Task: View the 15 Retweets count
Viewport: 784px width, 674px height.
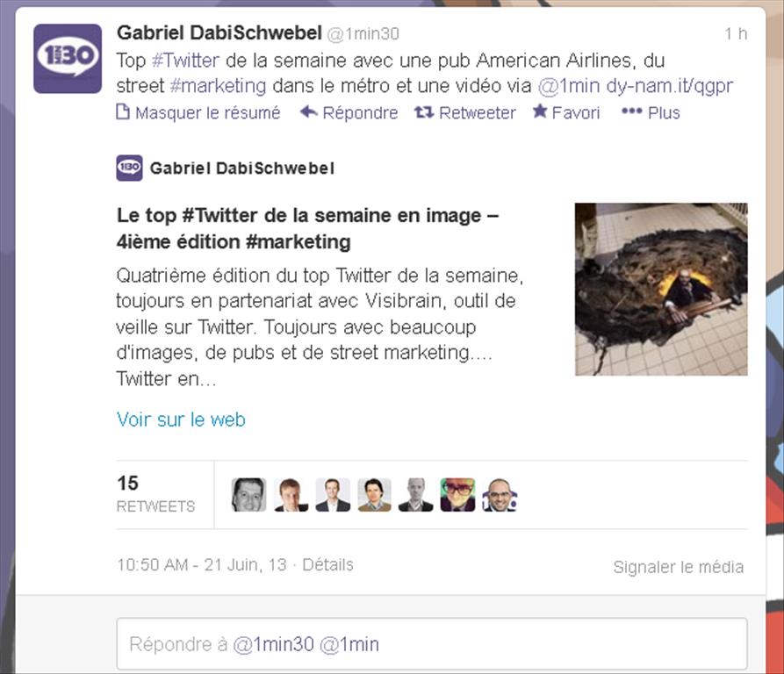Action: pos(155,493)
